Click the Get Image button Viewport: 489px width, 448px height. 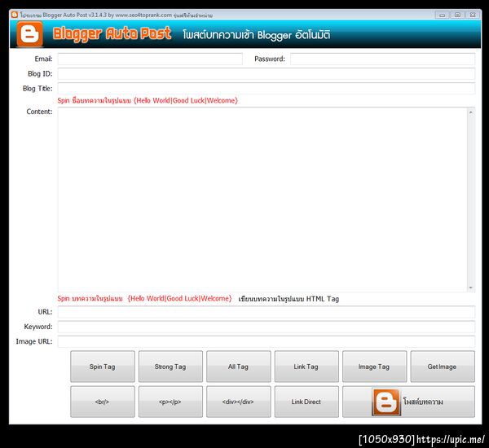coord(443,367)
